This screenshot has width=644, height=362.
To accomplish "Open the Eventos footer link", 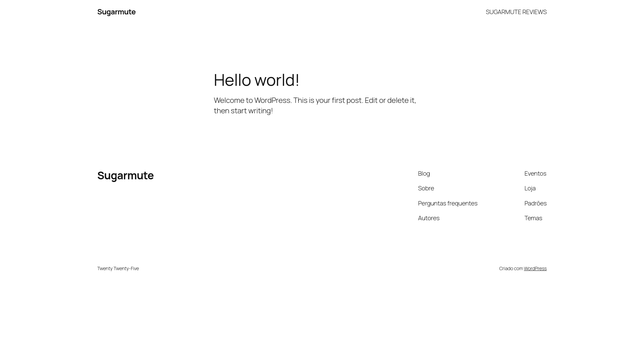I will [535, 173].
